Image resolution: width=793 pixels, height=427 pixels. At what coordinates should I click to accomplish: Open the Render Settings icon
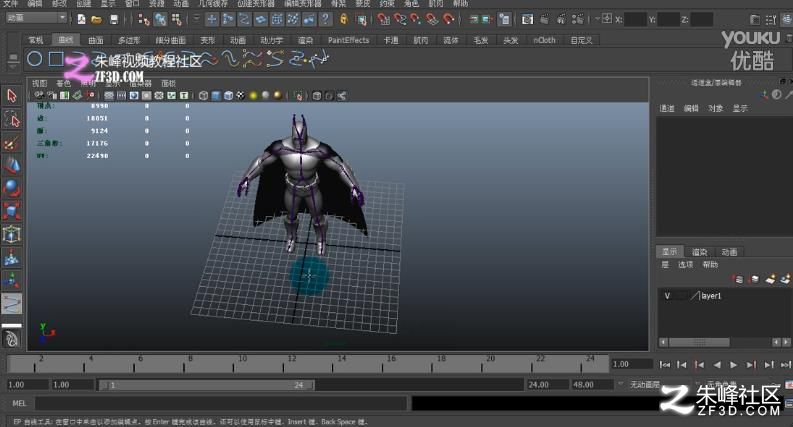(x=577, y=19)
